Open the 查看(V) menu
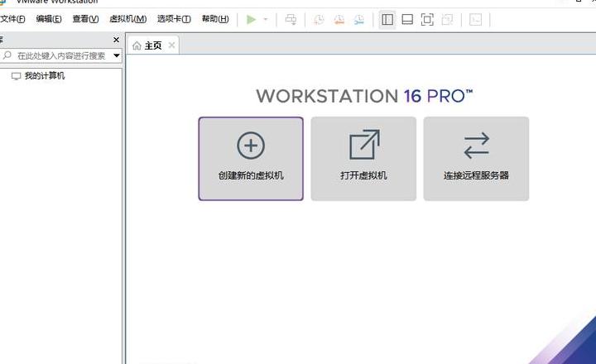Viewport: 596px width, 364px height. [85, 19]
